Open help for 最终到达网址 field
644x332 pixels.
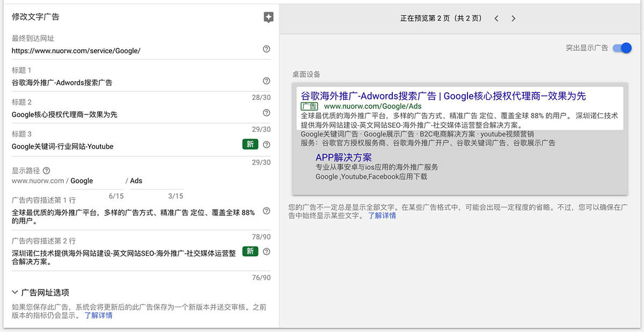tap(266, 49)
